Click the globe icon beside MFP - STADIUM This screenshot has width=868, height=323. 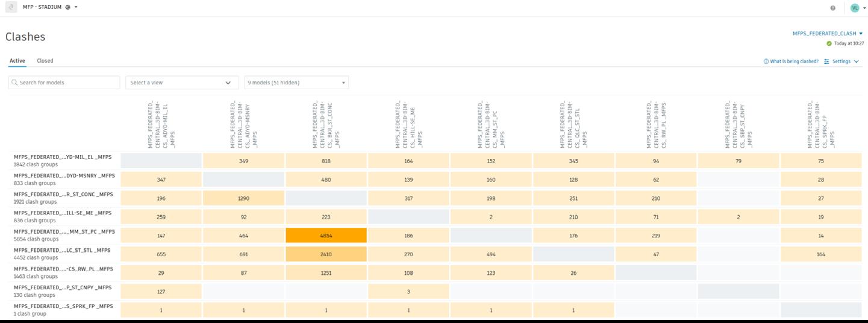tap(67, 7)
